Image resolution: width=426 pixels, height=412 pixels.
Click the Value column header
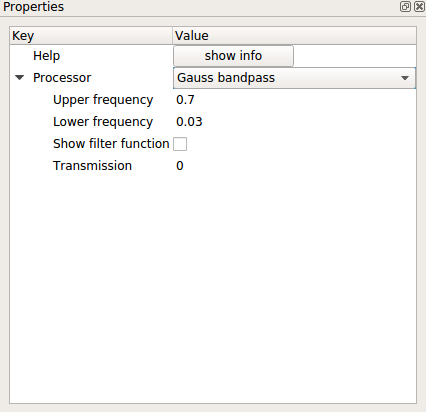pyautogui.click(x=294, y=36)
